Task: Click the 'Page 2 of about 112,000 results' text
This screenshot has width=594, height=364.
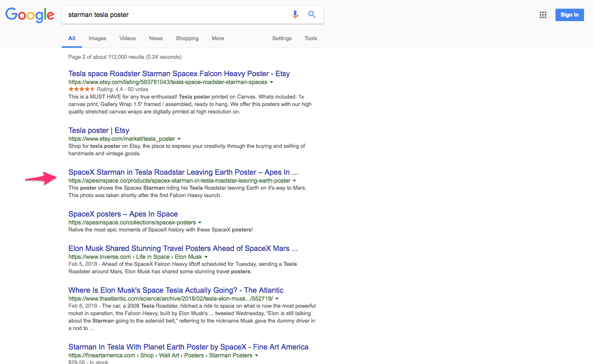Action: (x=125, y=57)
